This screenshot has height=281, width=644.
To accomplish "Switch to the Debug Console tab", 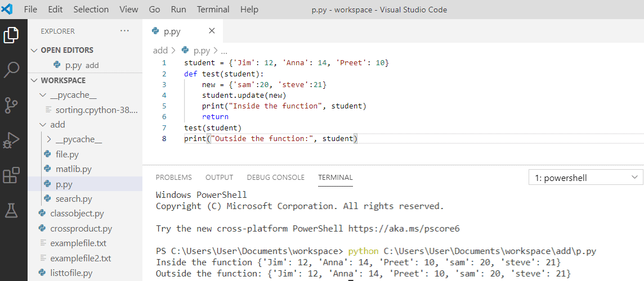I will click(x=276, y=178).
